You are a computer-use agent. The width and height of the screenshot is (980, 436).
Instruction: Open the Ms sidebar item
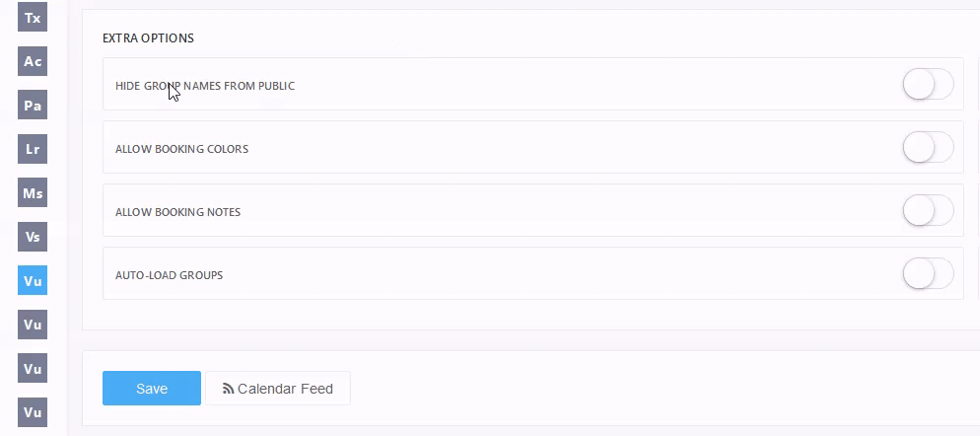click(33, 193)
